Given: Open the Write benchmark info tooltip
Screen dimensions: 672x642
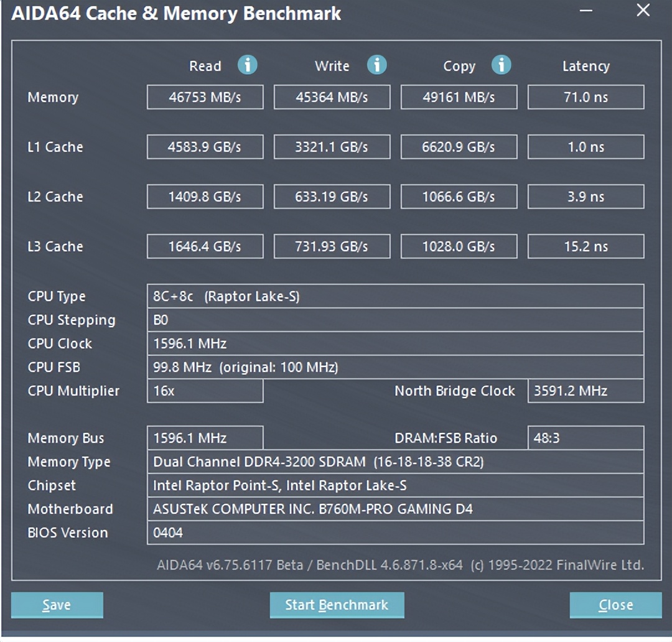Looking at the screenshot, I should tap(376, 65).
